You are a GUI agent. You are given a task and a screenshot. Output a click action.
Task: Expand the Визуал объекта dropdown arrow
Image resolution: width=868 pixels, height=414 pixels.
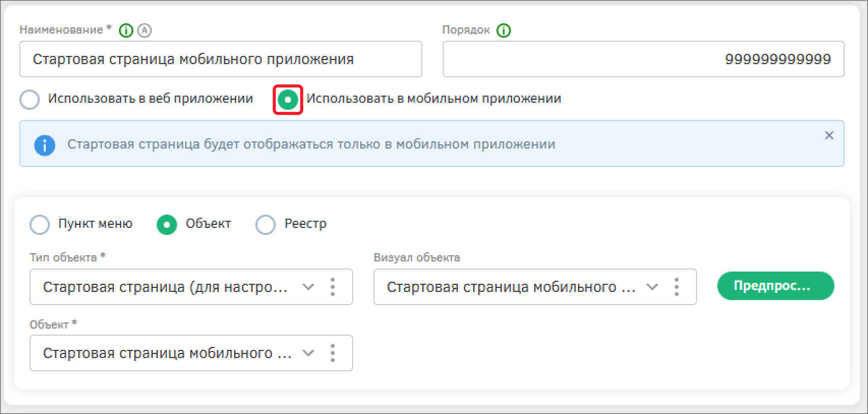[652, 287]
